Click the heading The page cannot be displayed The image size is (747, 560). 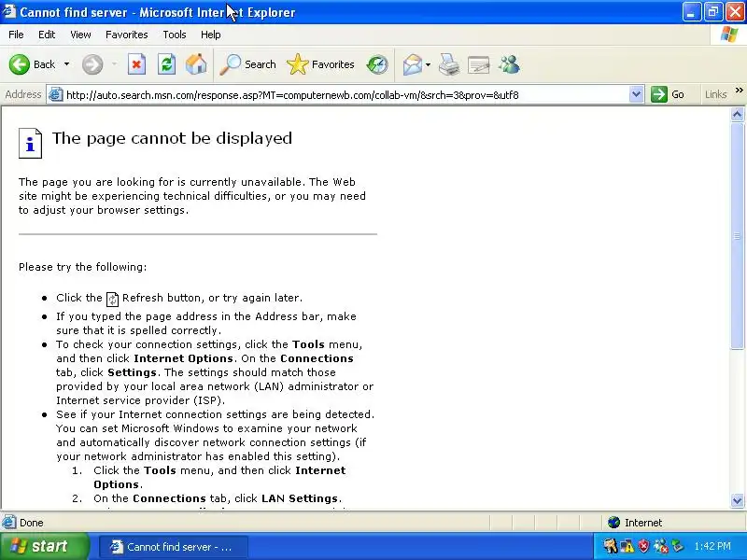pos(172,138)
